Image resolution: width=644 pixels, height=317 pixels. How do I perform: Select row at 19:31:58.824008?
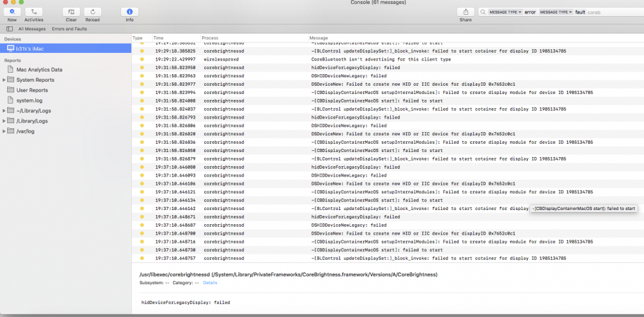click(388, 101)
